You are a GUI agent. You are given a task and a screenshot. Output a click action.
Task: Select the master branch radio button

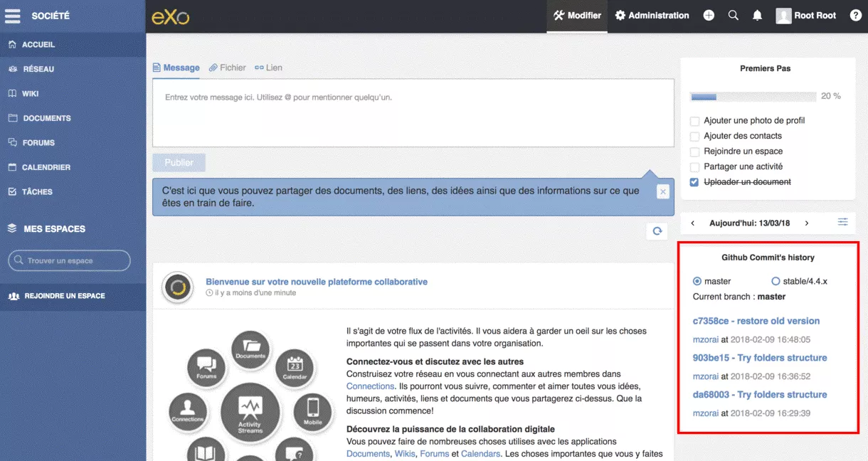click(697, 281)
